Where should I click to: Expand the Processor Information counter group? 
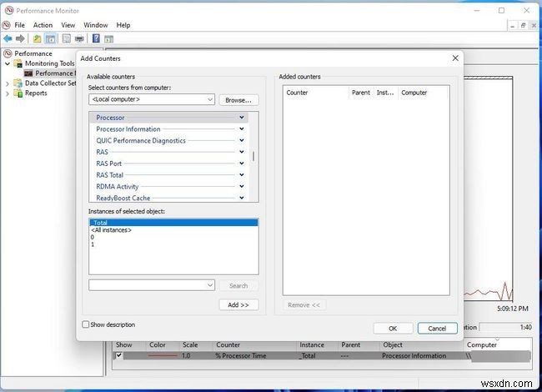242,129
